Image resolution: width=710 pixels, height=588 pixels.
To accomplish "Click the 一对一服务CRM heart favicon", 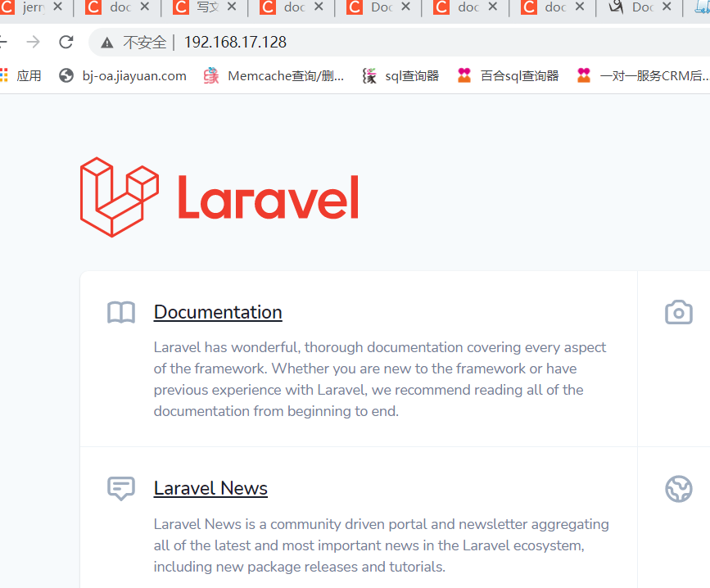I will click(584, 75).
